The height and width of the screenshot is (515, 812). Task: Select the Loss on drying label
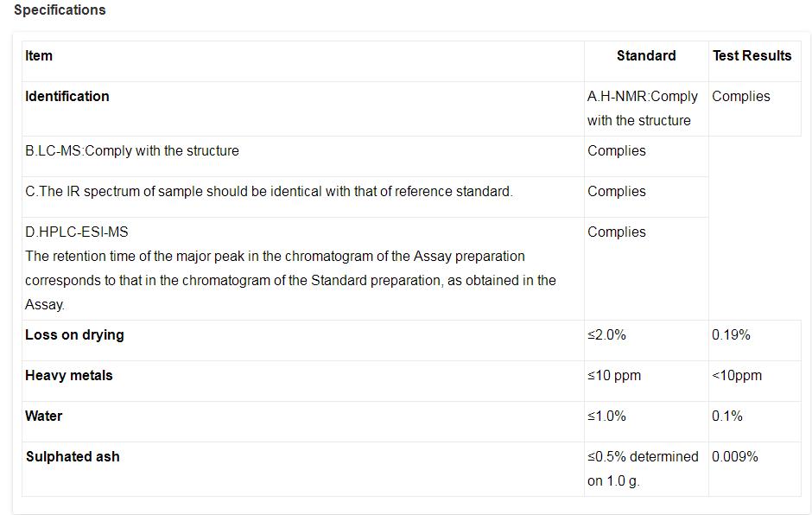[x=74, y=335]
